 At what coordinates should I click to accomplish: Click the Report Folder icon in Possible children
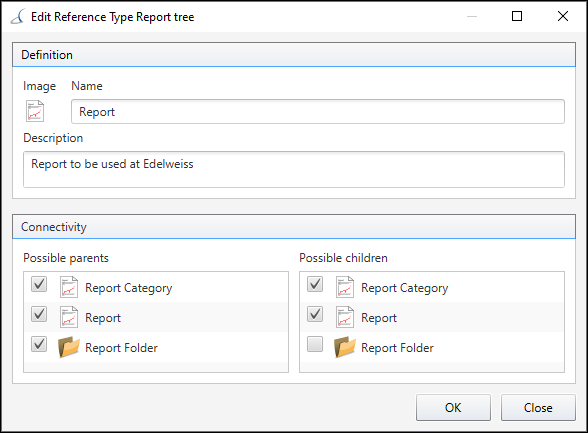(345, 347)
